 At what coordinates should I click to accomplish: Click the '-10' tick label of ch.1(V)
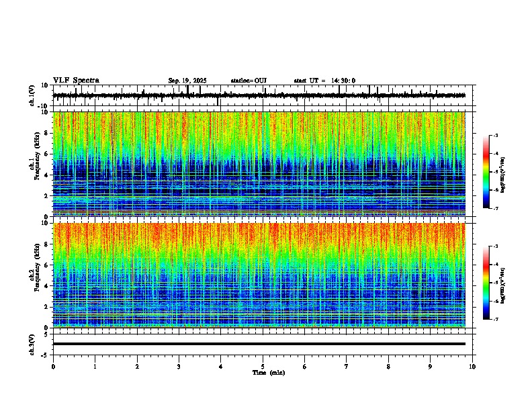click(x=44, y=106)
